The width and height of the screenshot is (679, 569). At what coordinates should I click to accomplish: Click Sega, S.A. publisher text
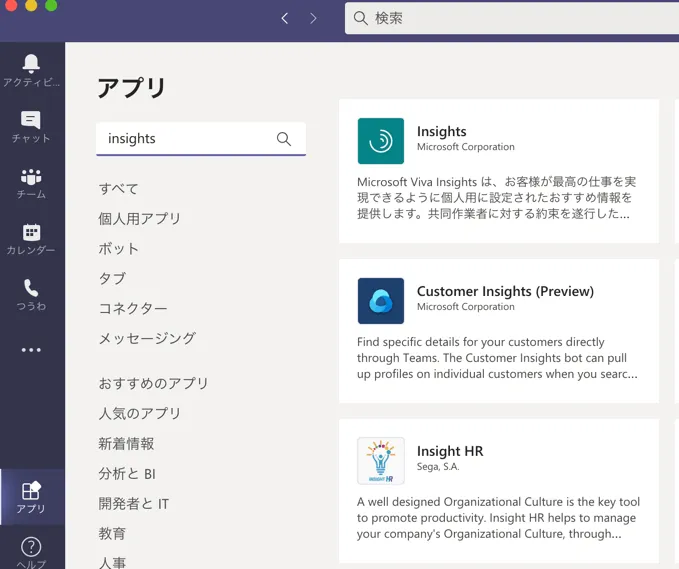click(438, 466)
